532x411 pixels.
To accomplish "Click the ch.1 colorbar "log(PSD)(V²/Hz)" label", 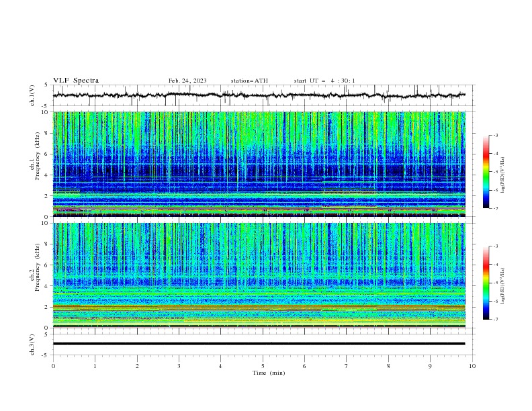I will tap(503, 175).
